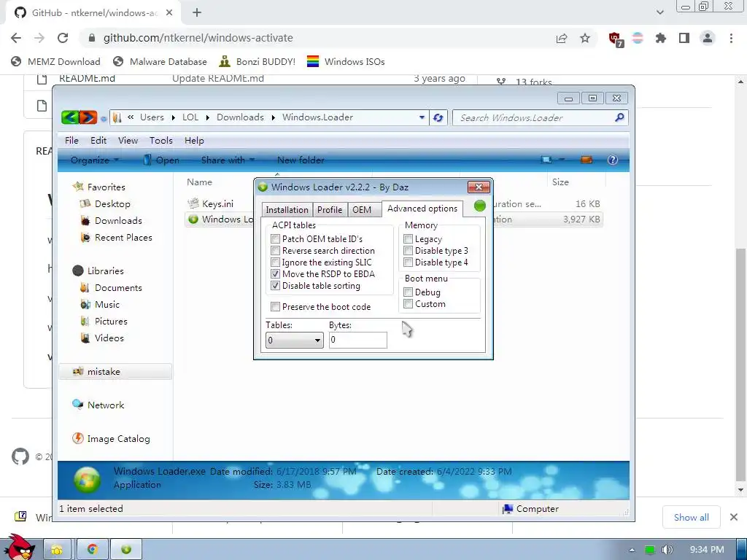Click the Bytes input field
Viewport: 747px width, 560px height.
click(357, 340)
